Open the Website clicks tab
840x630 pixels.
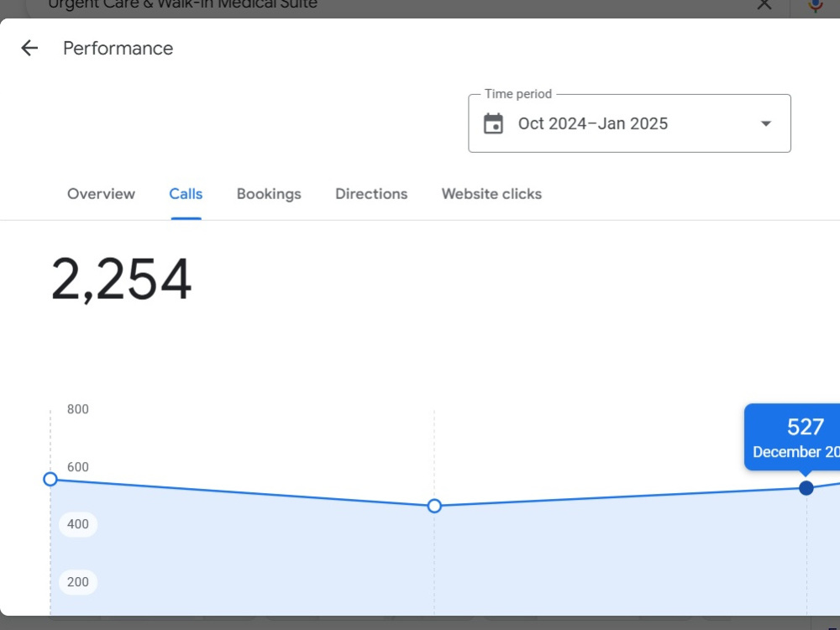click(x=491, y=194)
